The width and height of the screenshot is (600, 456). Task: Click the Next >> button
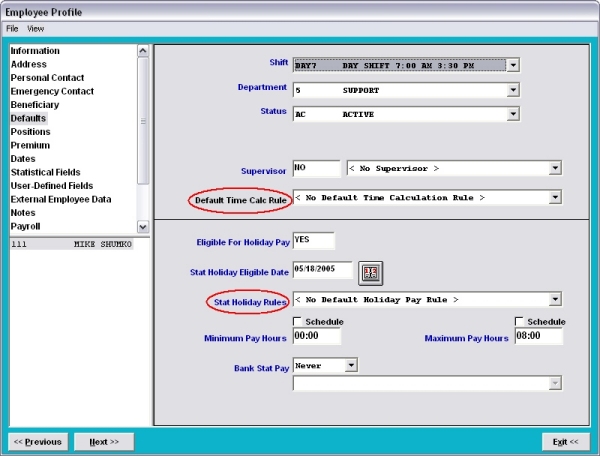pos(104,442)
